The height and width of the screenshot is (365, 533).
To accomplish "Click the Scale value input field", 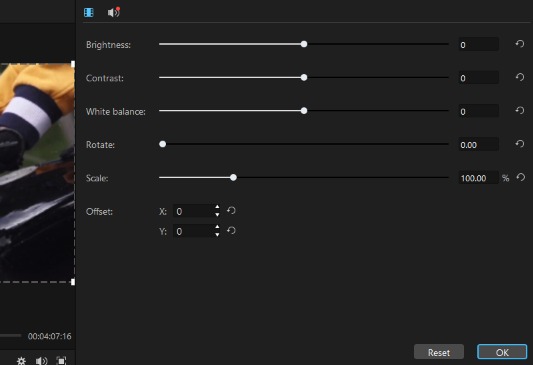I will 479,178.
